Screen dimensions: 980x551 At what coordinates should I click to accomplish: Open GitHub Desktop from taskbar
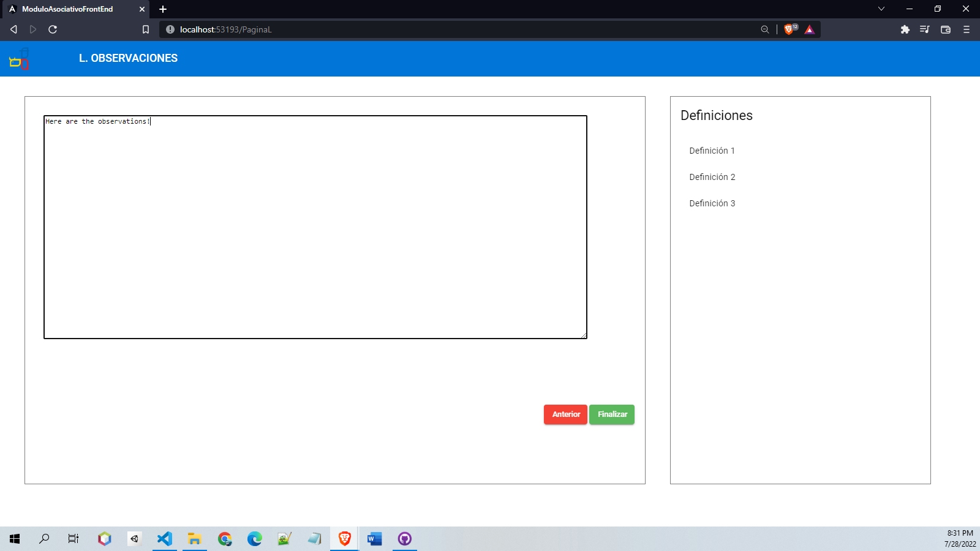pyautogui.click(x=405, y=539)
